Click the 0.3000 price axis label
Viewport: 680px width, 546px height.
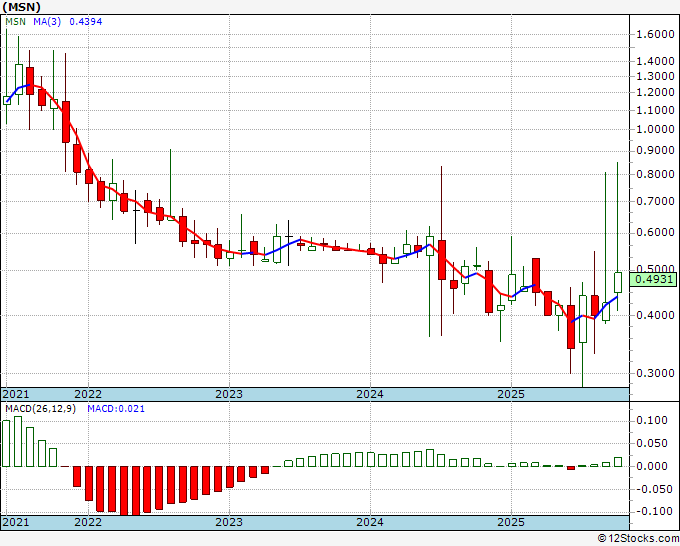click(x=655, y=373)
